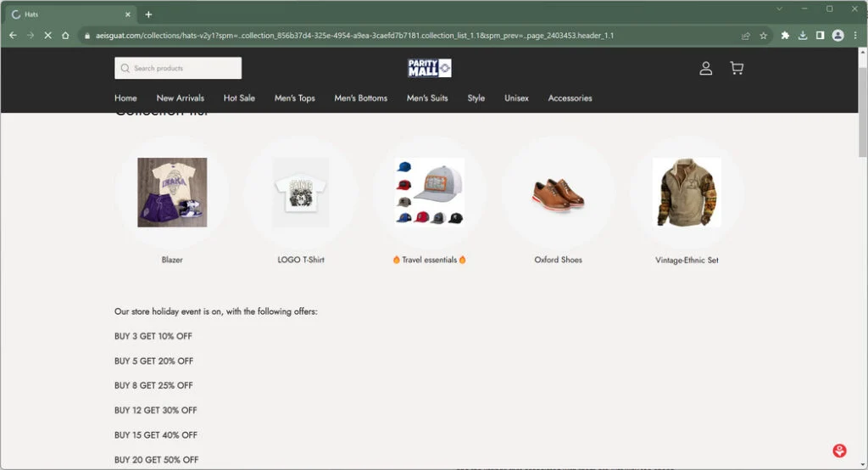The height and width of the screenshot is (470, 868).
Task: Click the Vintage-Ethnic Set link
Action: click(x=687, y=260)
